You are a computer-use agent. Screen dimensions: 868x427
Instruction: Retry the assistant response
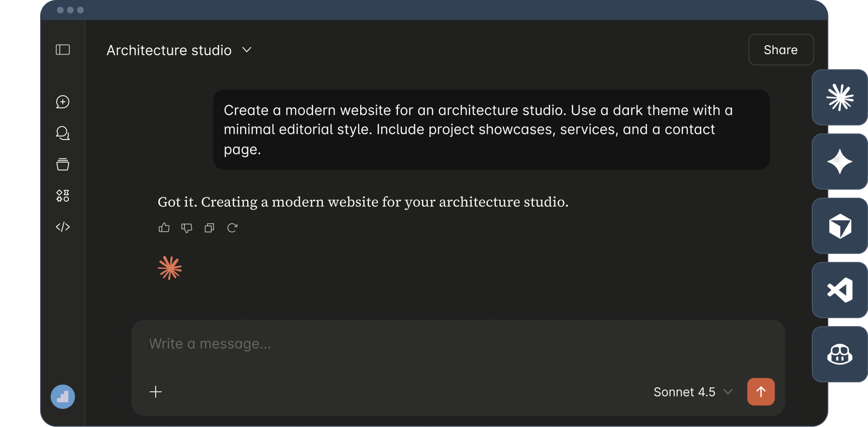pos(232,228)
